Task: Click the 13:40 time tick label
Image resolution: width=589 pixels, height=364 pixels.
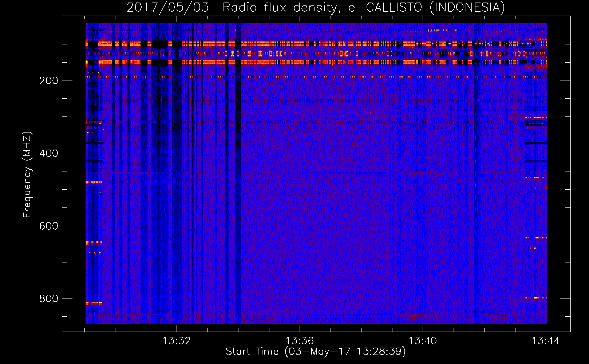Action: [423, 341]
